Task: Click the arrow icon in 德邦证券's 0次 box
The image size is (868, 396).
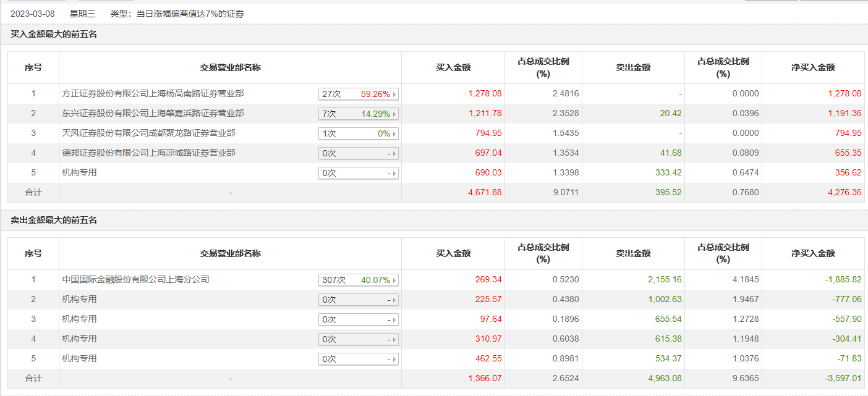Action: (394, 154)
